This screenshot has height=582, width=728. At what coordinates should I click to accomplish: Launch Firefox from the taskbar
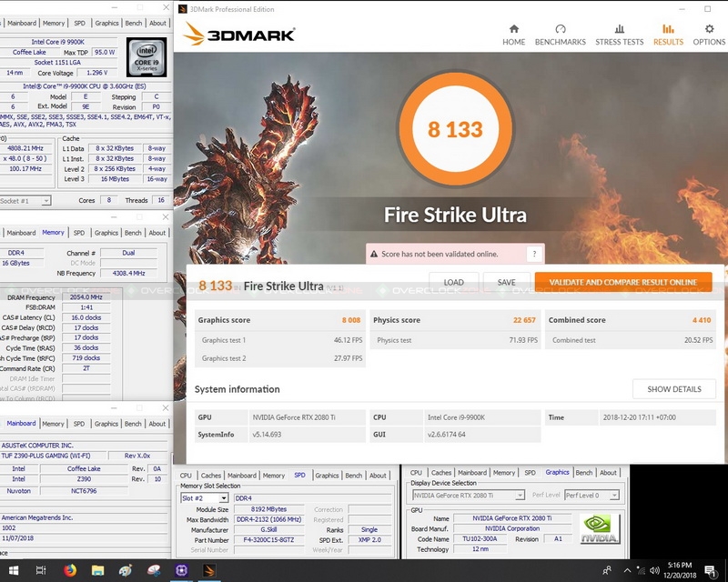(x=70, y=570)
